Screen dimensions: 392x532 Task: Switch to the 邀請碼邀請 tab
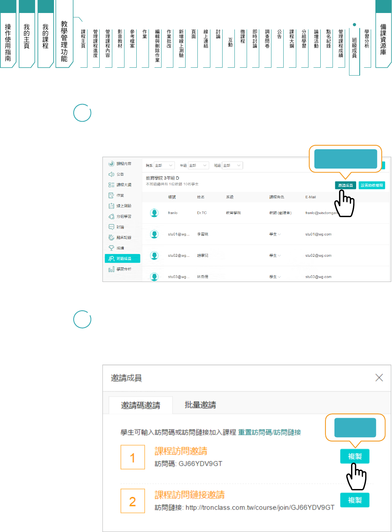(141, 405)
